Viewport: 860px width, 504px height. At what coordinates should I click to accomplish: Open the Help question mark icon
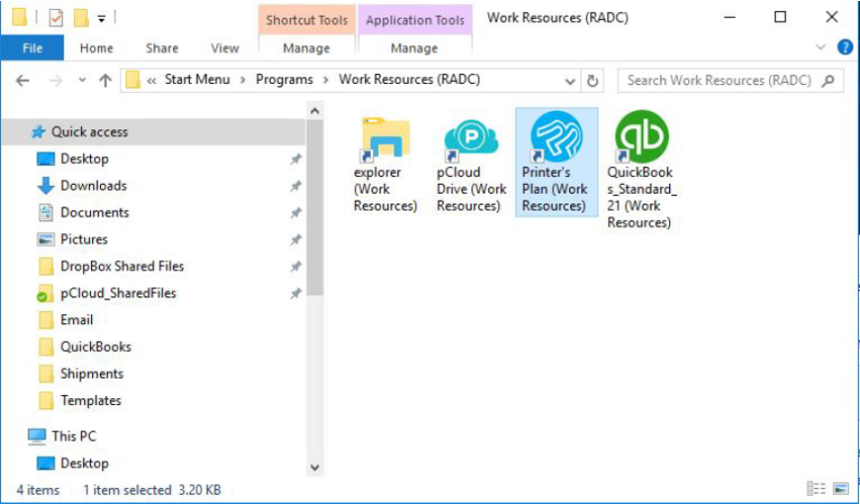click(845, 47)
